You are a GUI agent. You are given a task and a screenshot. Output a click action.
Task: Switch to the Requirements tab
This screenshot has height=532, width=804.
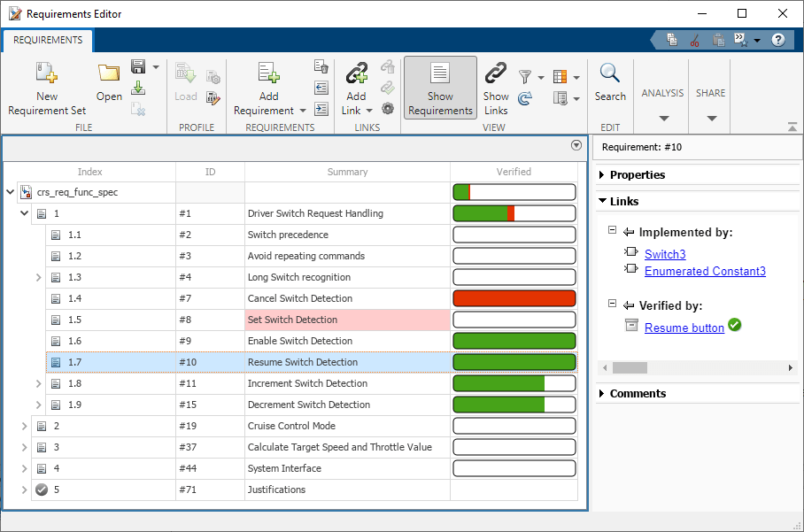coord(48,40)
